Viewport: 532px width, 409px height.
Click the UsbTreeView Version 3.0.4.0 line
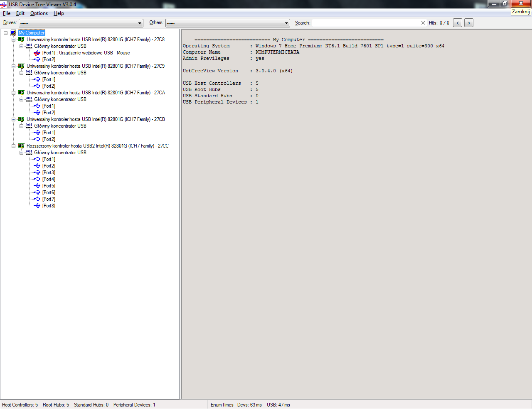pyautogui.click(x=238, y=71)
